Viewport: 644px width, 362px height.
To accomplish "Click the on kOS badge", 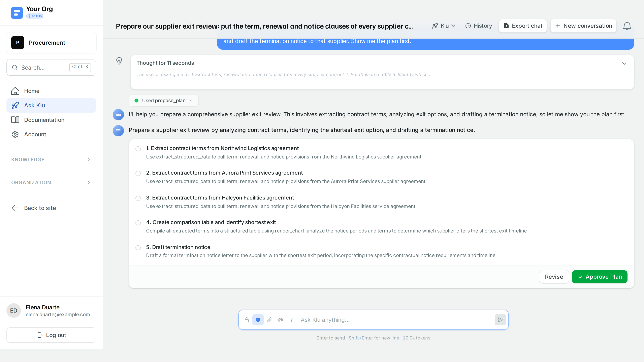I will (35, 16).
